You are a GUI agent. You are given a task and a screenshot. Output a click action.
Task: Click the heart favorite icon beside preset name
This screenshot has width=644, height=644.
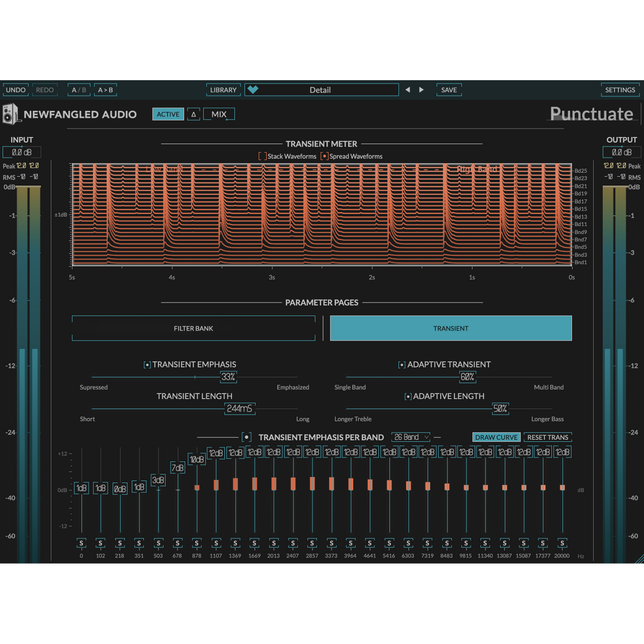click(253, 90)
